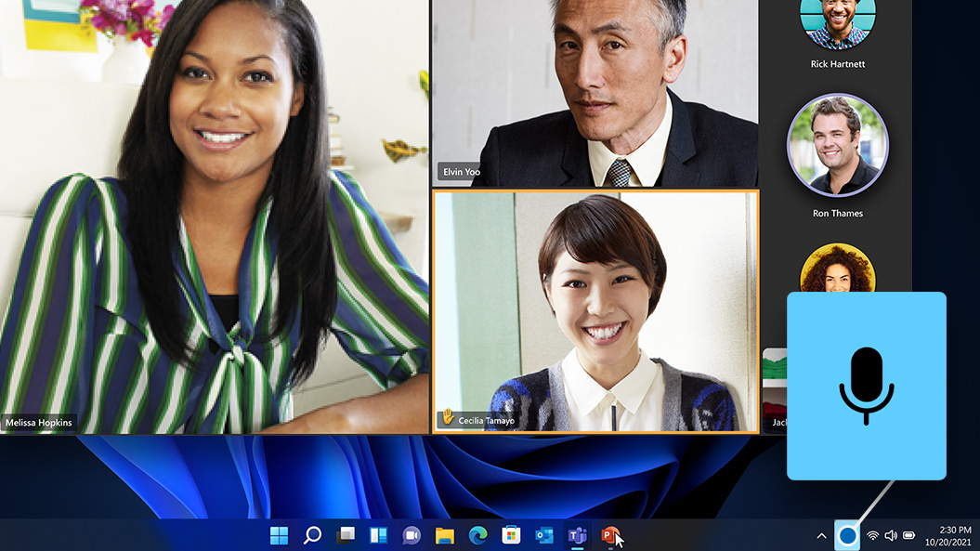Toggle microphone mute in system tray

point(847,535)
